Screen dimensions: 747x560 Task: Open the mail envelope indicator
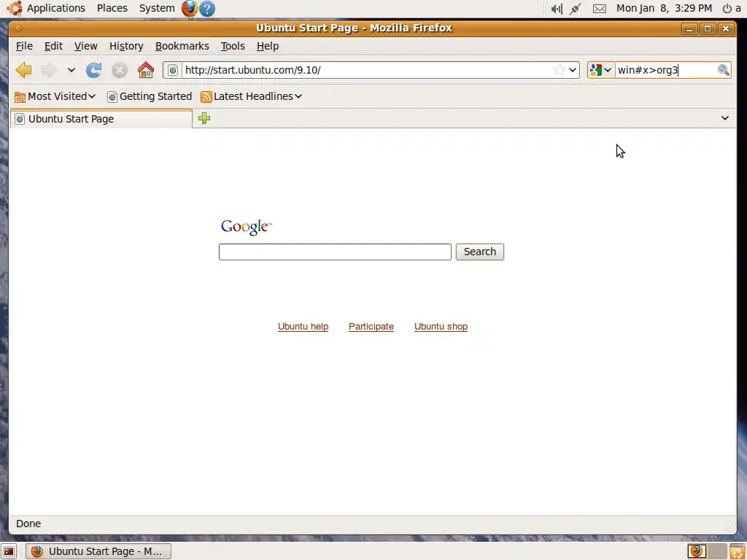600,9
